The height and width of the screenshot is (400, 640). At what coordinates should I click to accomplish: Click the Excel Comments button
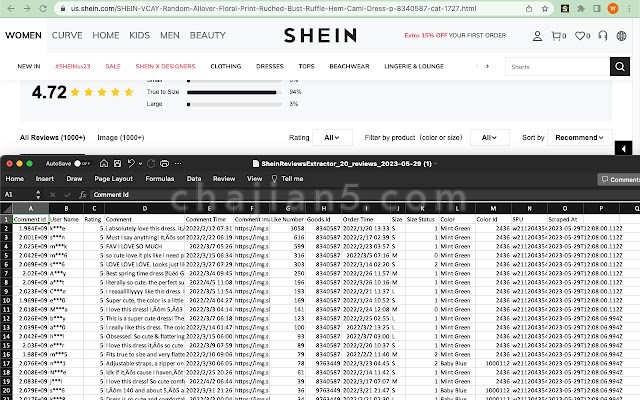coord(619,179)
